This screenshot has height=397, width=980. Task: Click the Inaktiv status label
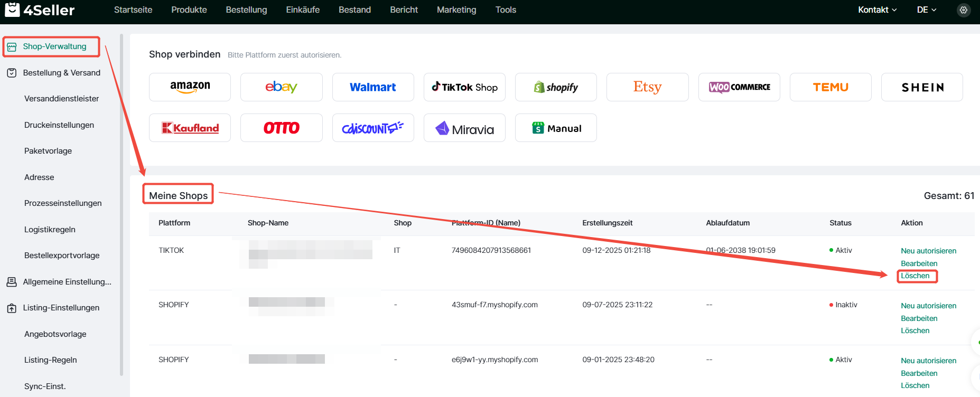tap(846, 305)
